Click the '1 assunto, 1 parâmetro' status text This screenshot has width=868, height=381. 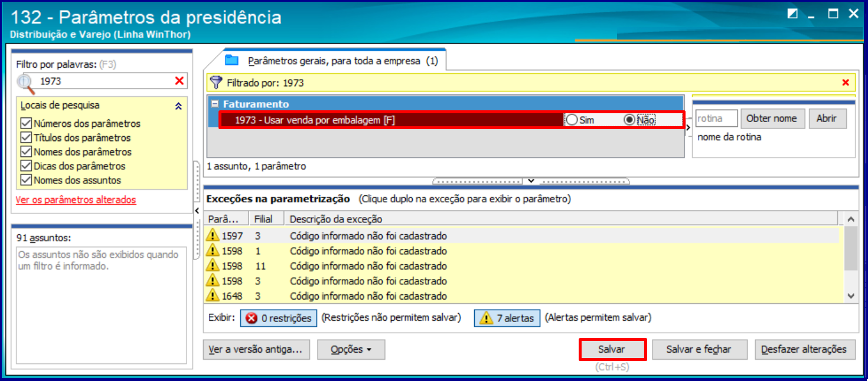point(256,166)
